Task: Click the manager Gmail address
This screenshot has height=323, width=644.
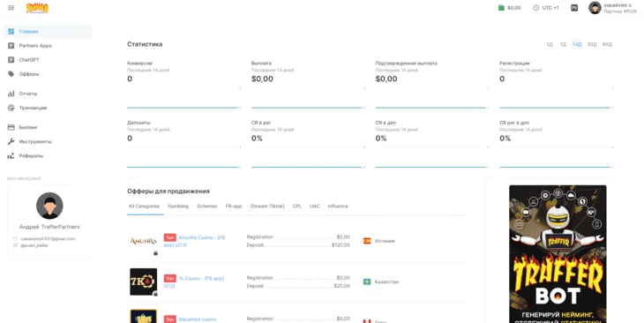Action: [48, 239]
